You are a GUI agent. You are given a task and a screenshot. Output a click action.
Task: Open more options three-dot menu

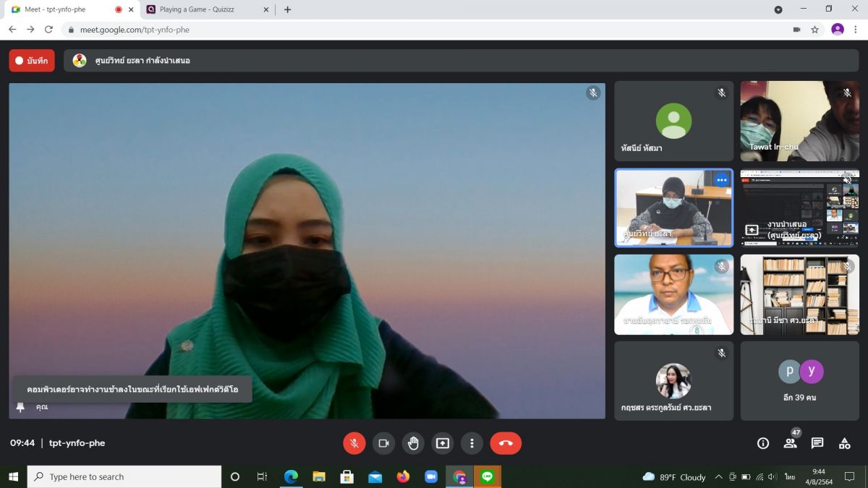coord(472,443)
